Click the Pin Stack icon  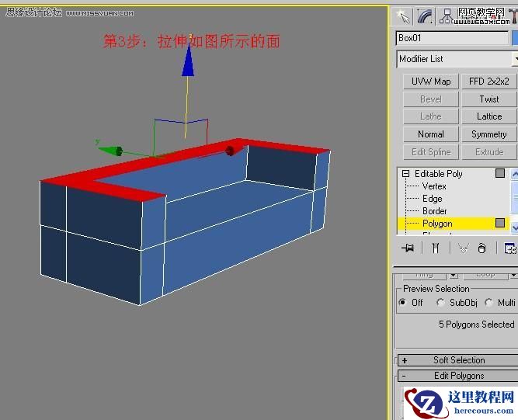[x=408, y=248]
